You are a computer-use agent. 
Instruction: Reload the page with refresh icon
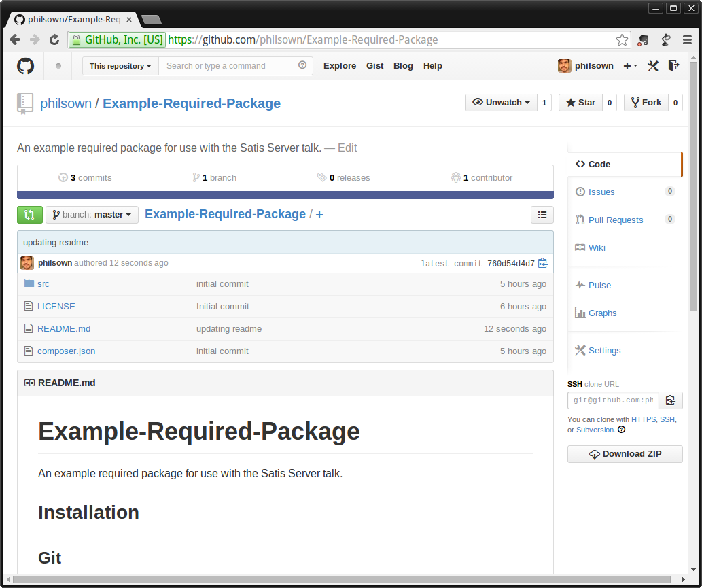pos(54,40)
